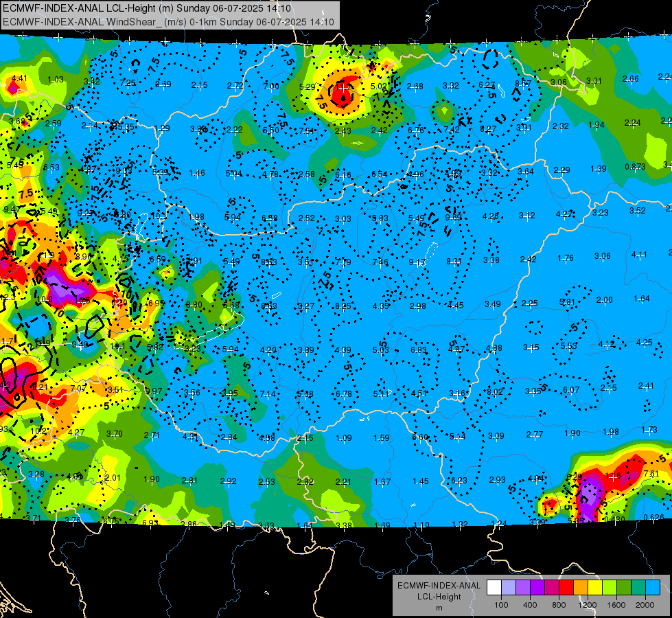Image resolution: width=672 pixels, height=618 pixels.
Task: Click grid value 7.07
Action: (78, 388)
